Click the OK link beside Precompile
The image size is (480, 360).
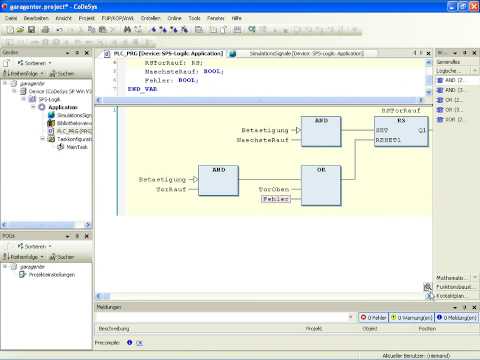[x=139, y=343]
